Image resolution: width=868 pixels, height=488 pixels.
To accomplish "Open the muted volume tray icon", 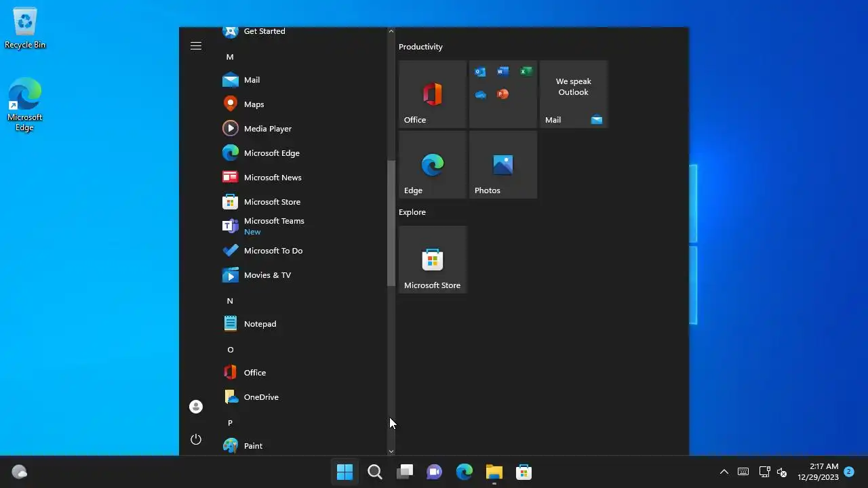I will 781,472.
